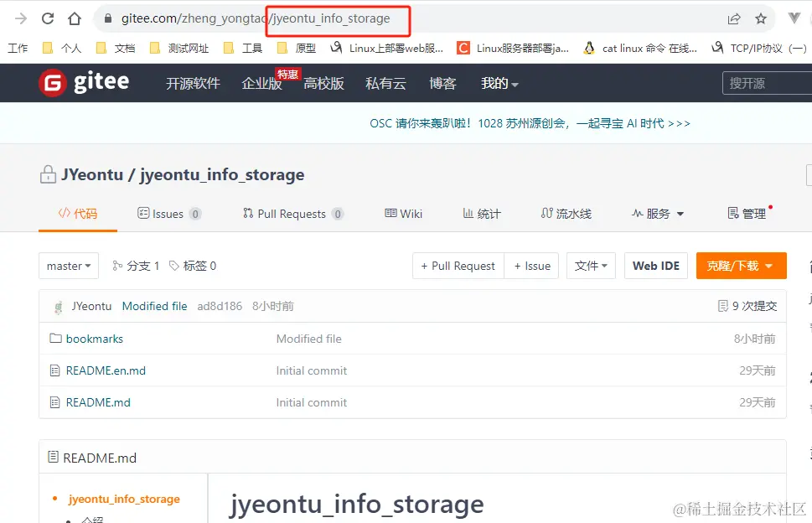Open 高校版 in the top navigation

point(323,83)
